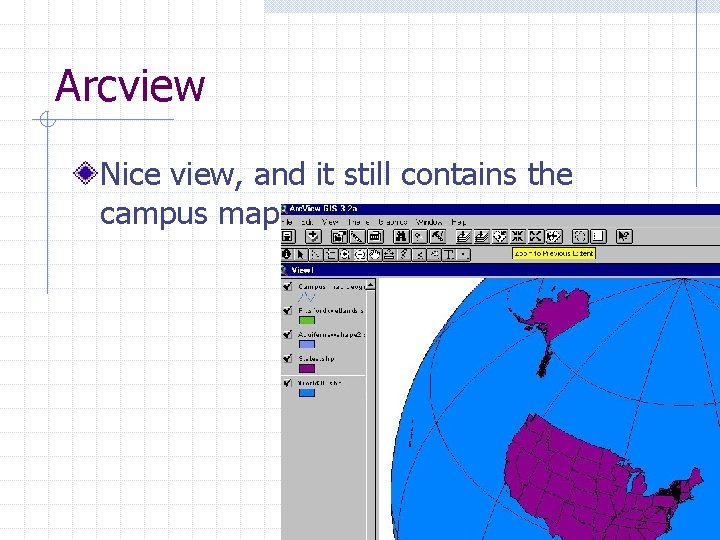720x540 pixels.
Task: Open the Help menu
Action: (458, 222)
